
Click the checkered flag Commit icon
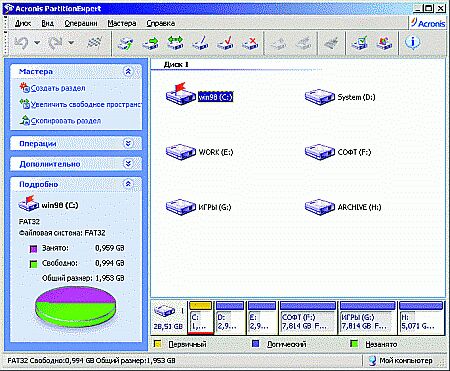coord(95,43)
